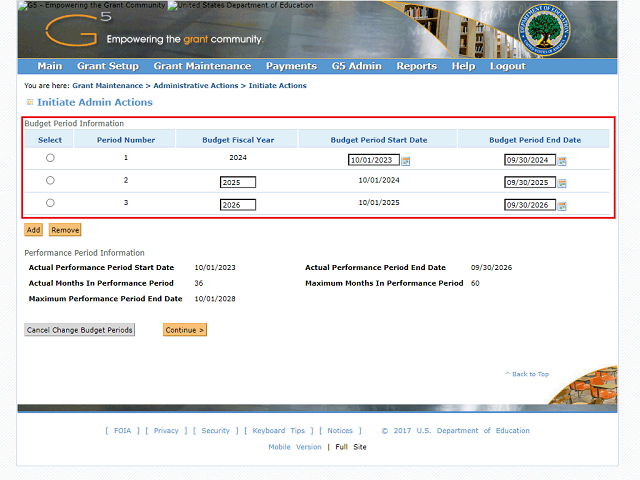Click icon beside Initiate Admin Actions heading

click(30, 102)
